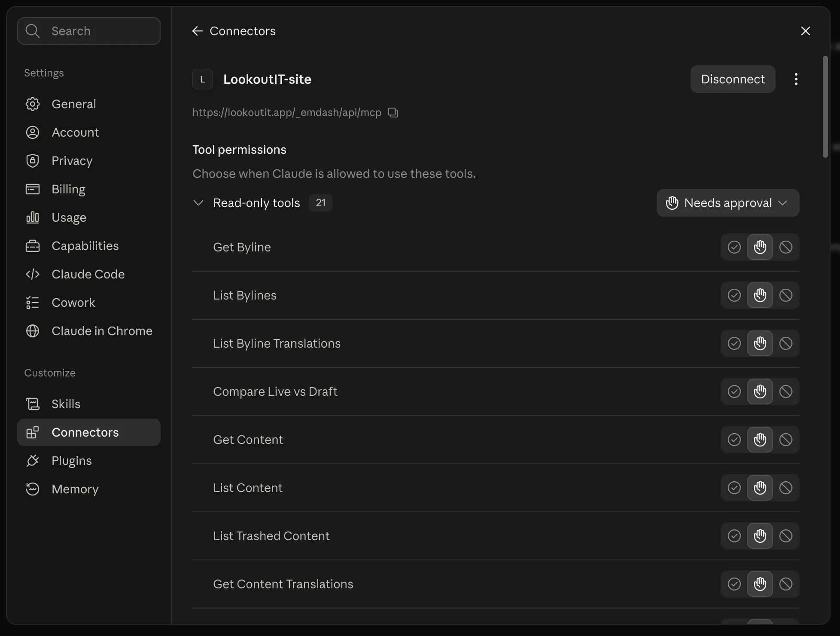Click the LookoutIT-site connector title
Image resolution: width=840 pixels, height=636 pixels.
tap(267, 79)
